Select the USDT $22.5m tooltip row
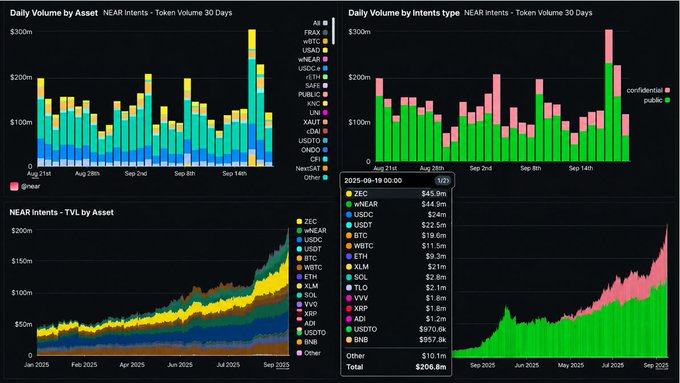Viewport: 680px width, 383px height. [x=396, y=225]
